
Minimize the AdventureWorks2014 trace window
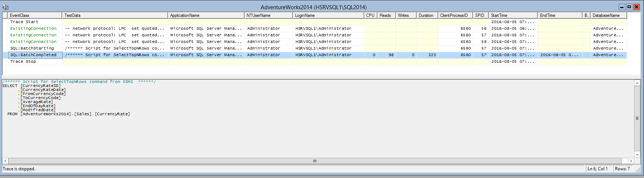pyautogui.click(x=622, y=7)
